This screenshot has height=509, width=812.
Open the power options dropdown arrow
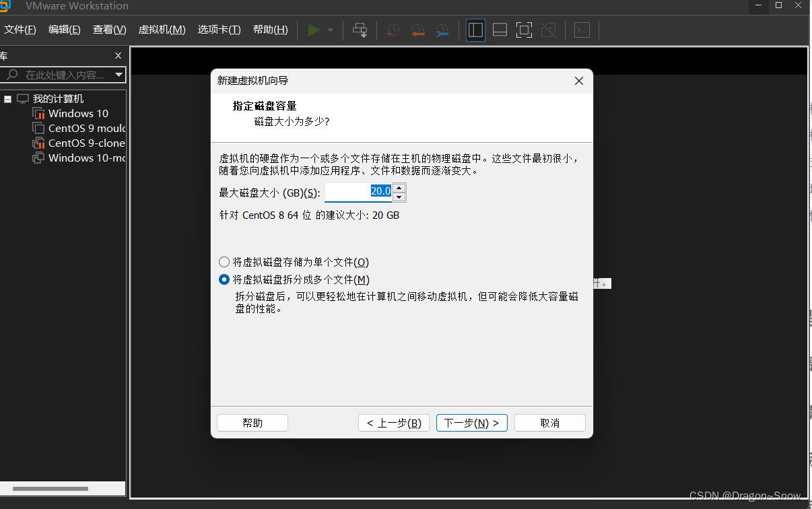click(331, 30)
